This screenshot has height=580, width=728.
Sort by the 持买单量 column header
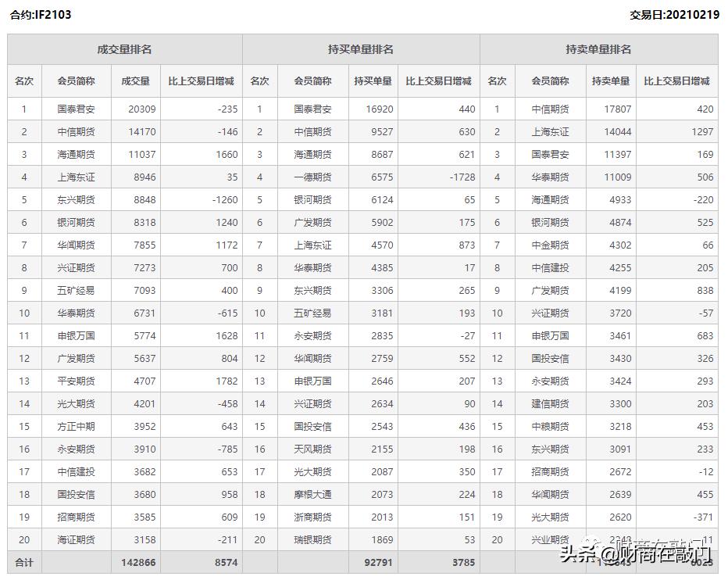coord(373,81)
